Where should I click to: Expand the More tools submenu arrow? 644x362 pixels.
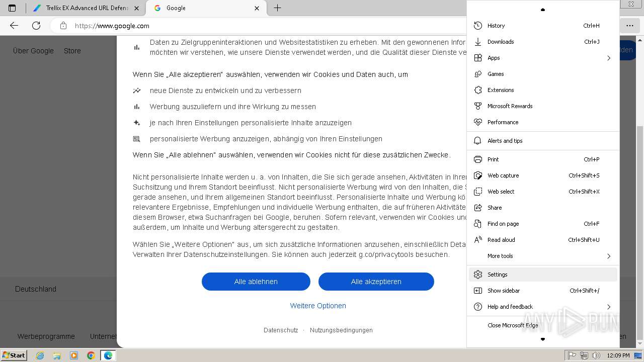click(x=608, y=256)
